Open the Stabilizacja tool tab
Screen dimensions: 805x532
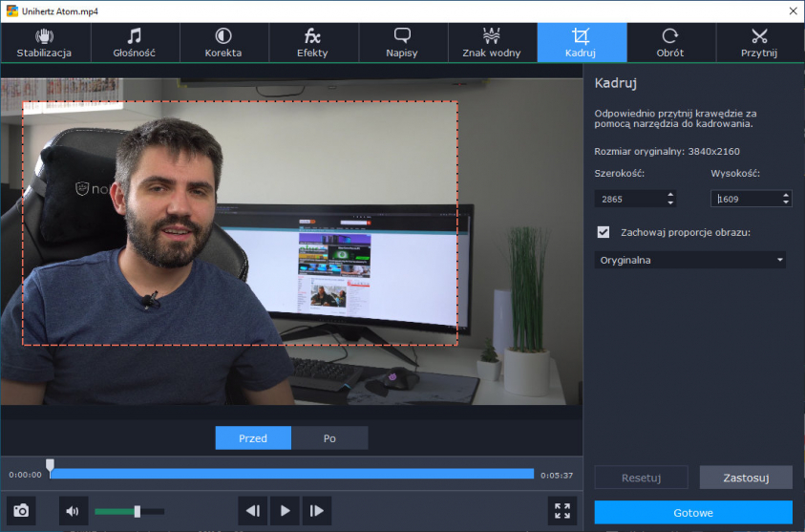[45, 43]
